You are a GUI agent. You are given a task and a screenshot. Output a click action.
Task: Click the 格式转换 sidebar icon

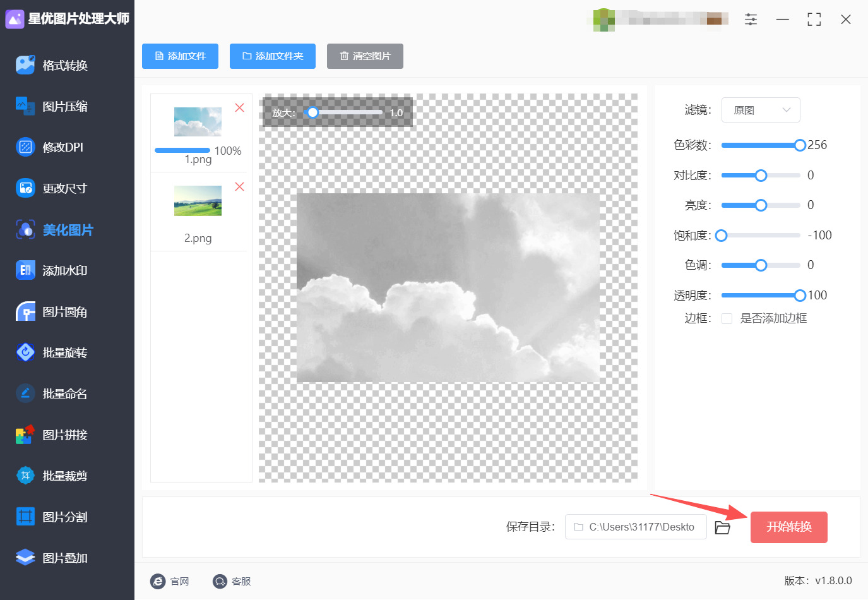pos(25,65)
